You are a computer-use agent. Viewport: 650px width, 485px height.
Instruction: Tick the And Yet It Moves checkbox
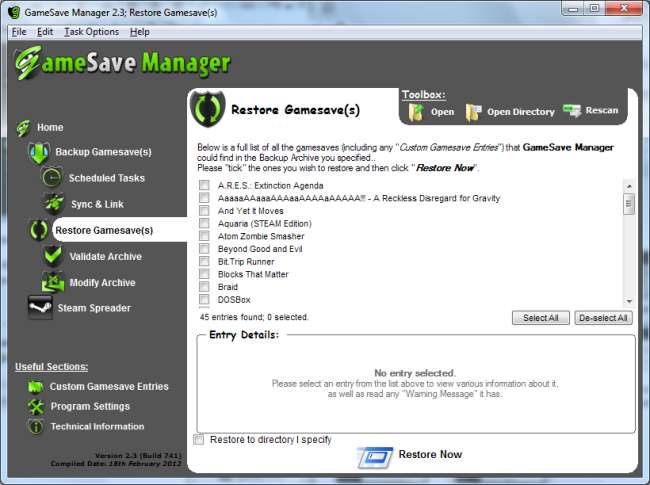[x=204, y=211]
